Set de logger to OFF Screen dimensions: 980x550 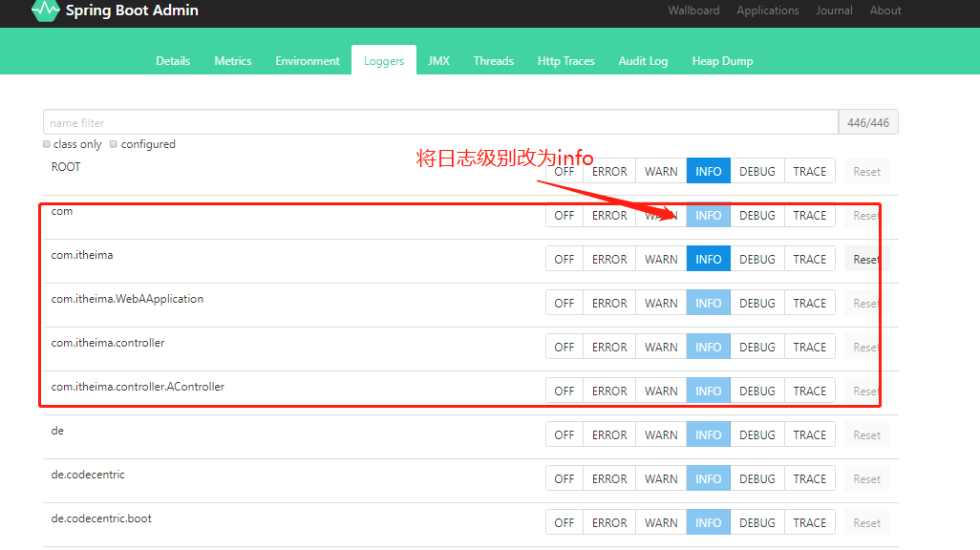565,434
